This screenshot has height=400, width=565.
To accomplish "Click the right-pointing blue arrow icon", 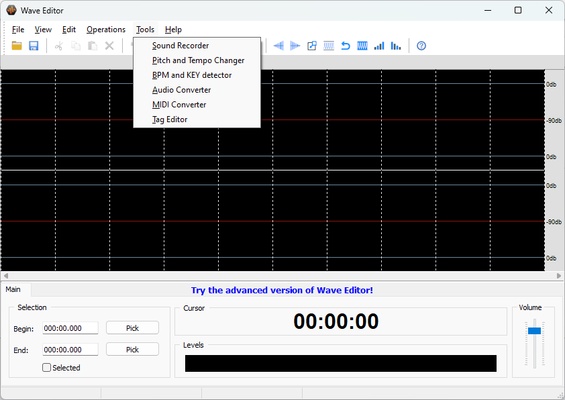I will (x=295, y=46).
